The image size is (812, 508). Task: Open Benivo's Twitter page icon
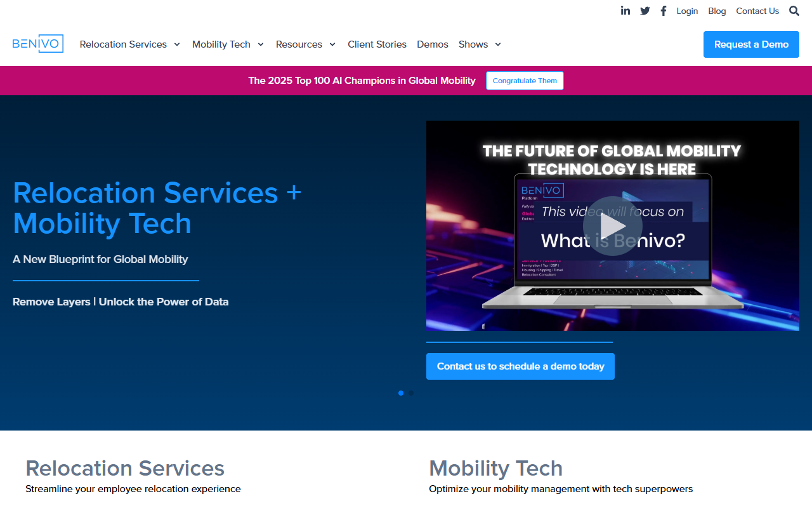tap(645, 11)
